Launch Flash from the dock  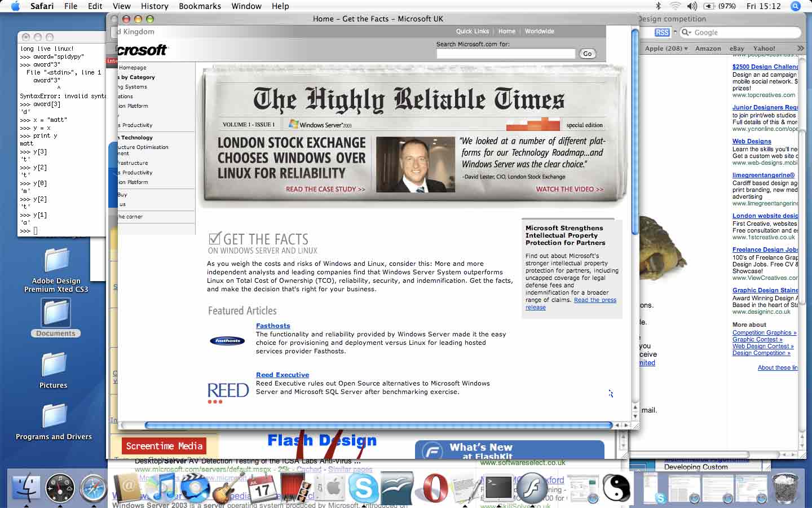(531, 488)
